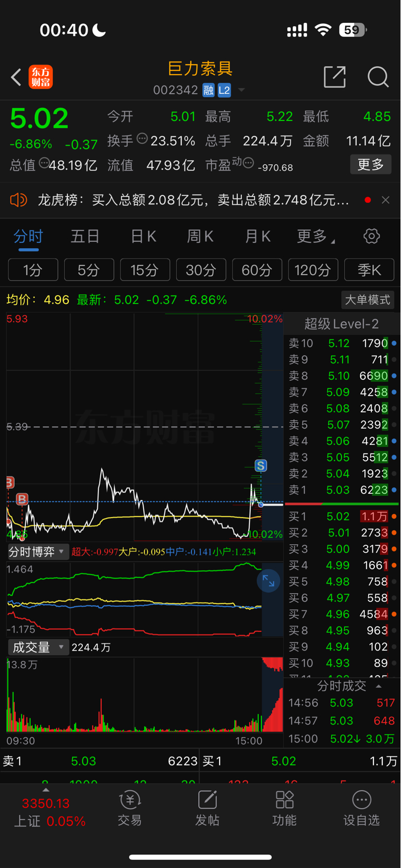Open 更多 quote details button
401x868 pixels.
pyautogui.click(x=371, y=165)
